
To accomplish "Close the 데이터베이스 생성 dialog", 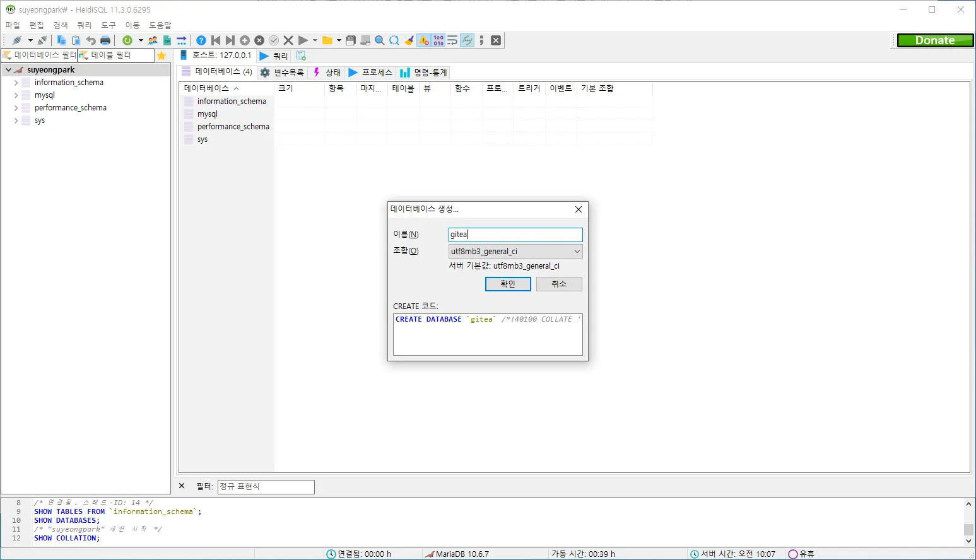I will [579, 209].
